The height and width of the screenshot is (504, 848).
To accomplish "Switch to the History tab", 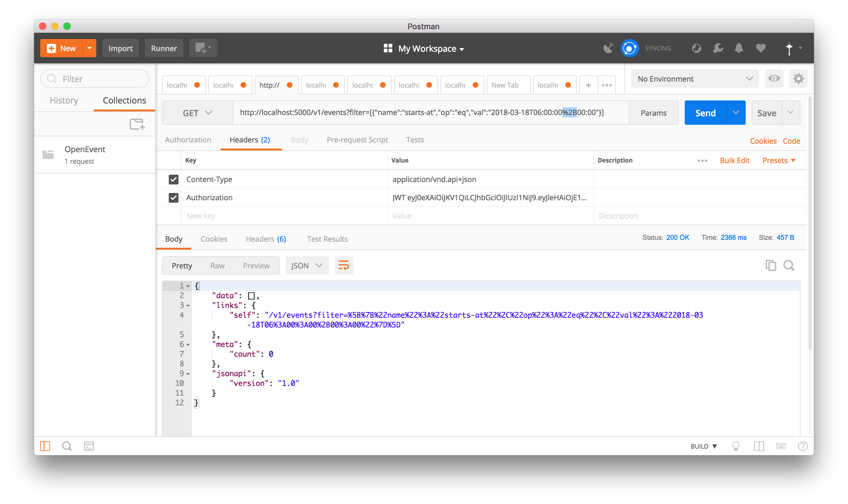I will click(64, 100).
